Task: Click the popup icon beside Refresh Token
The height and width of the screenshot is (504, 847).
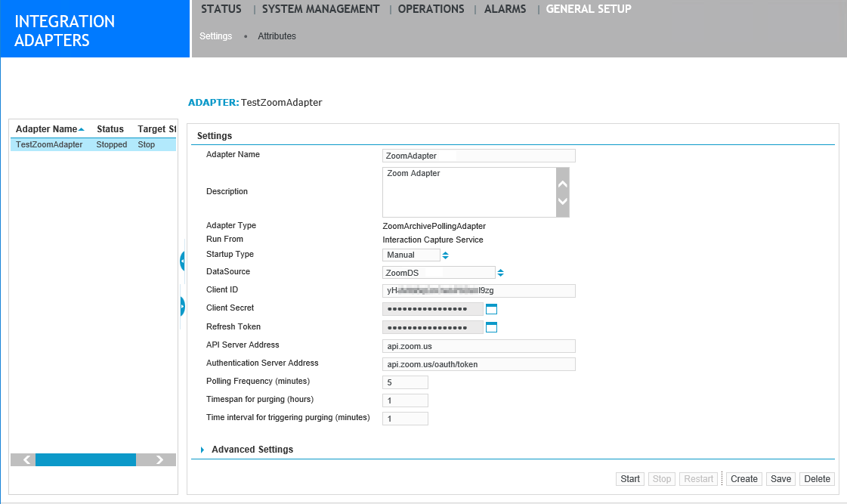Action: (491, 327)
